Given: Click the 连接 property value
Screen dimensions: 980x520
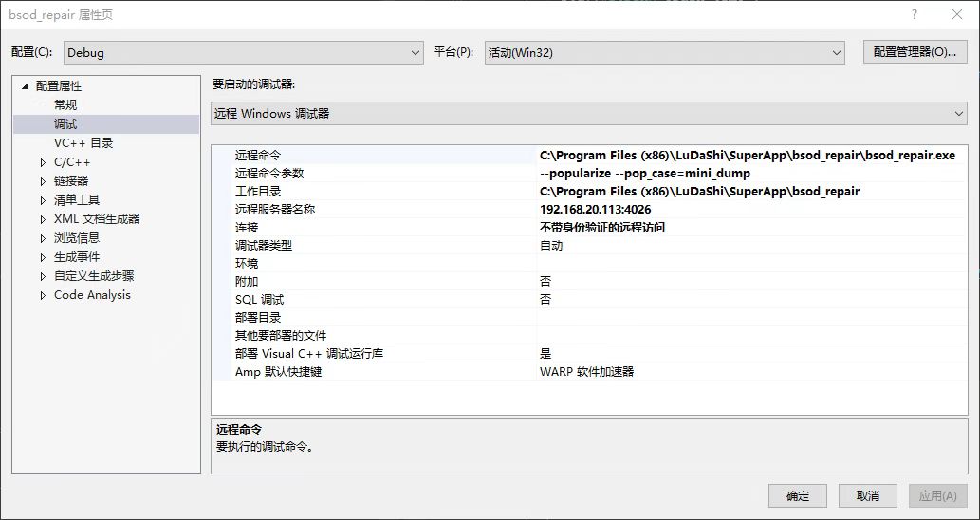Looking at the screenshot, I should click(x=601, y=228).
